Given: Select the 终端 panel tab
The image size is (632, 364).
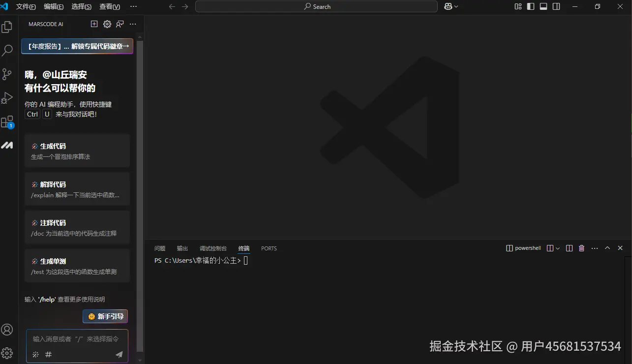Looking at the screenshot, I should coord(244,248).
